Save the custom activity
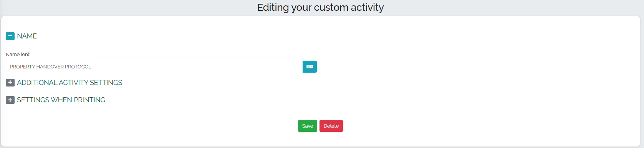Image resolution: width=644 pixels, height=148 pixels. click(308, 126)
